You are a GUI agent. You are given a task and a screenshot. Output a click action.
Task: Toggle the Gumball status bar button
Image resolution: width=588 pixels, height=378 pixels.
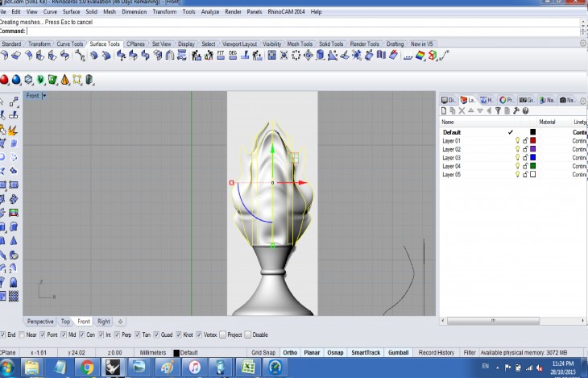coord(400,353)
